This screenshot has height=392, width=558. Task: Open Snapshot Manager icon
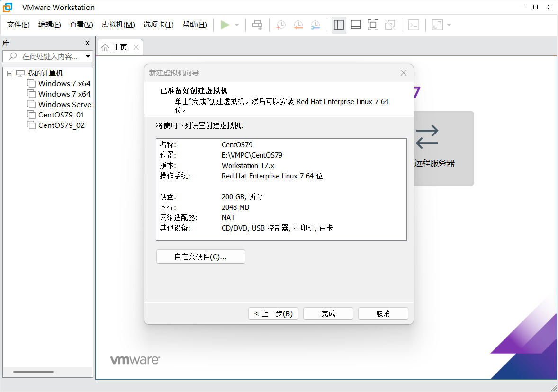click(x=315, y=25)
